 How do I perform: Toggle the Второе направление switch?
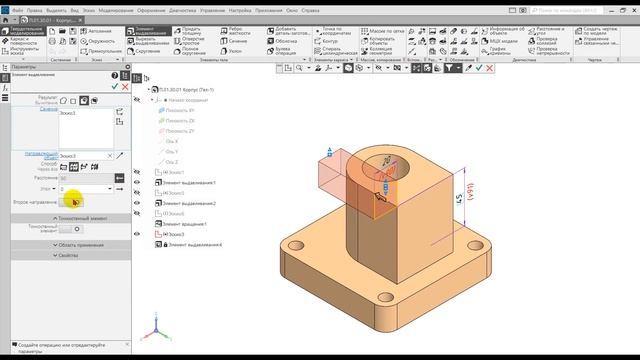click(x=71, y=202)
